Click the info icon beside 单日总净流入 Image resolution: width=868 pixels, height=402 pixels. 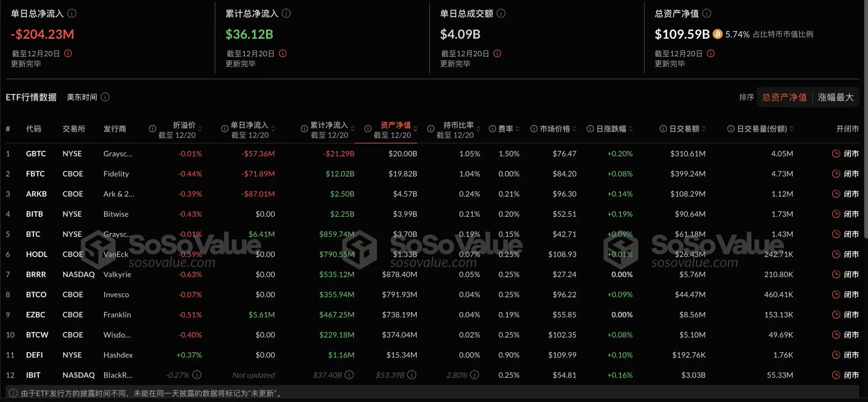point(71,13)
